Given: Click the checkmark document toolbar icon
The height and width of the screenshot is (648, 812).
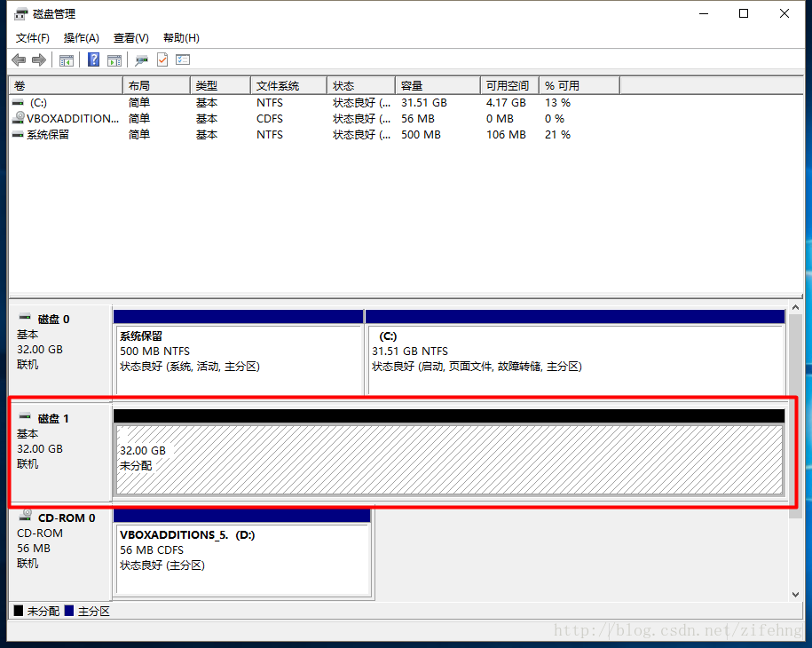Looking at the screenshot, I should click(162, 59).
